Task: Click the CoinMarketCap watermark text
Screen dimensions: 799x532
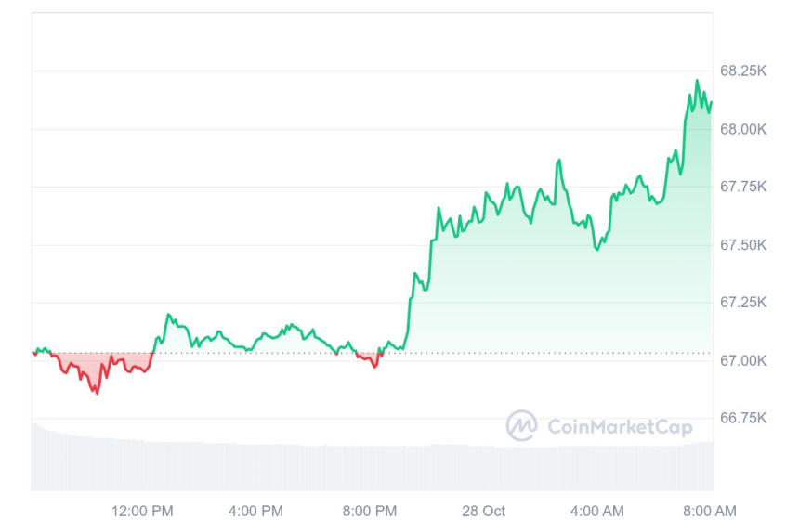Action: point(619,427)
